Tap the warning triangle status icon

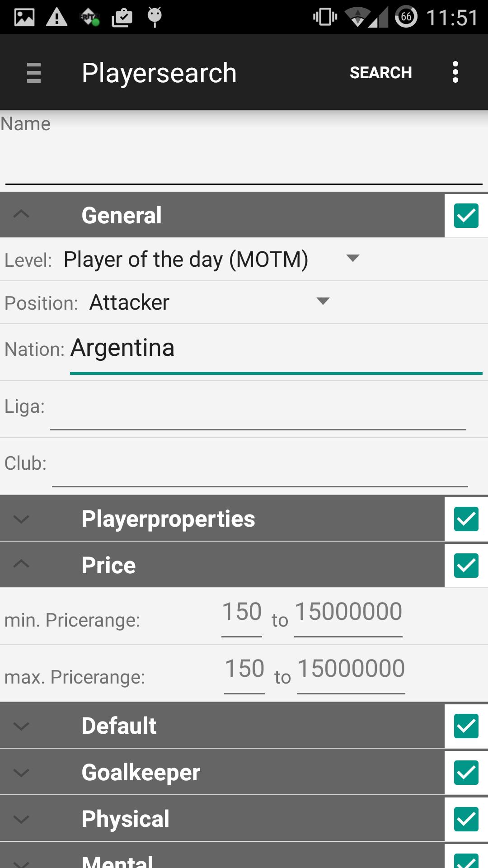[57, 17]
